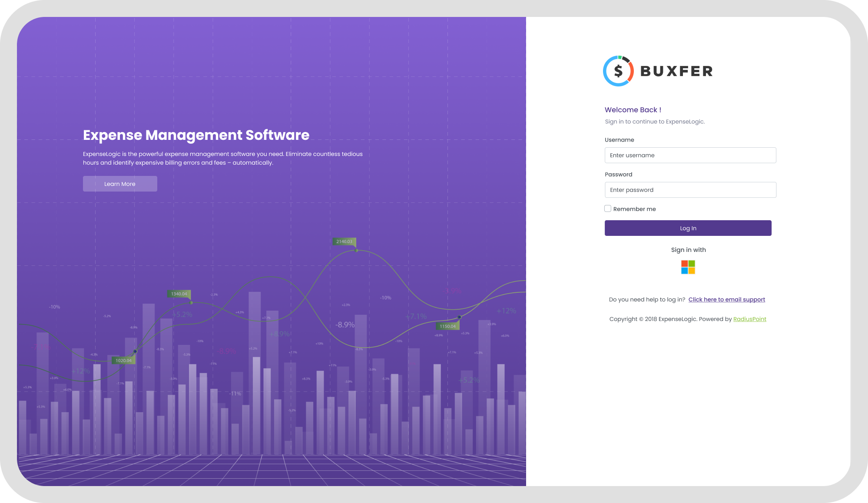Click the Welcome Back ! heading

click(x=633, y=110)
